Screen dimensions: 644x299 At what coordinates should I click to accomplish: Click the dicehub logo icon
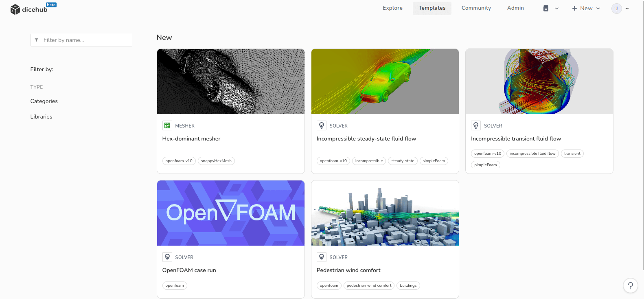pyautogui.click(x=15, y=9)
